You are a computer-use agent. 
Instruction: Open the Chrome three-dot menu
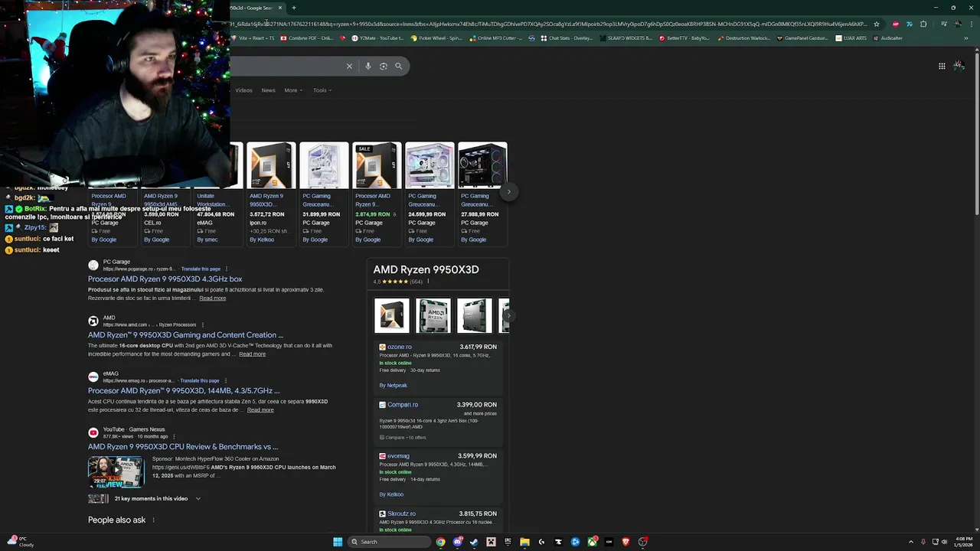pos(970,24)
